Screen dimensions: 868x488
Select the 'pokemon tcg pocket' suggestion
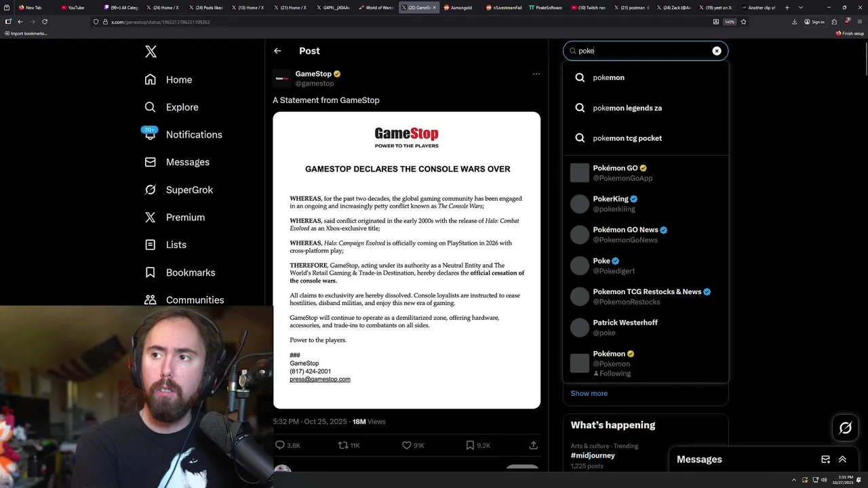coord(646,138)
